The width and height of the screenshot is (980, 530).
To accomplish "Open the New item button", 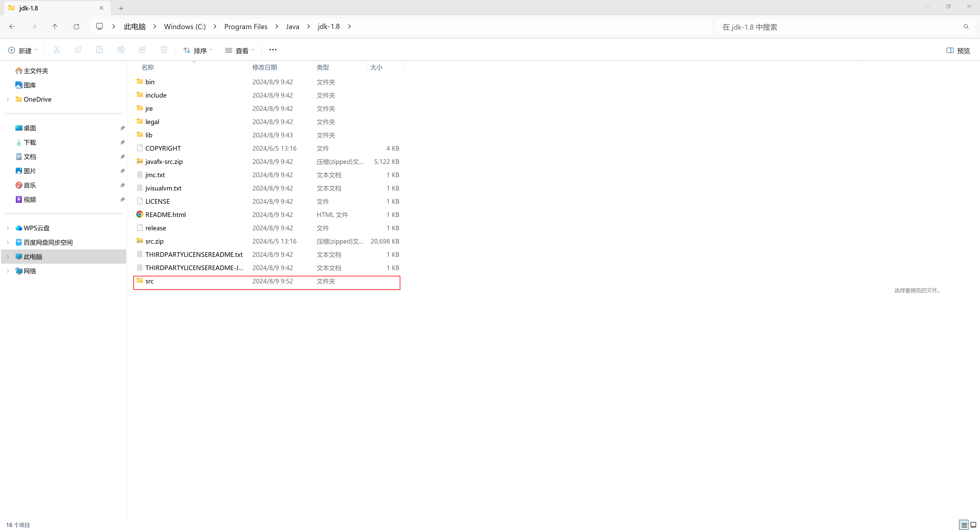I will 23,51.
